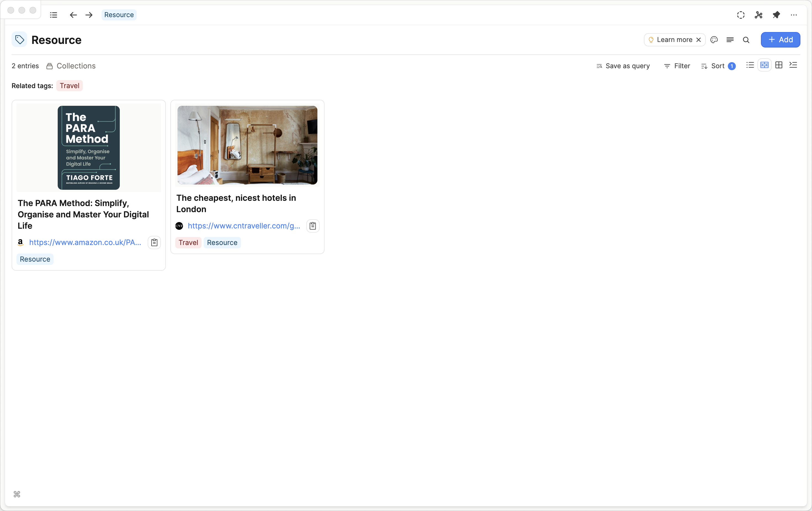Open the three-dots more menu
This screenshot has height=511, width=812.
pos(794,15)
